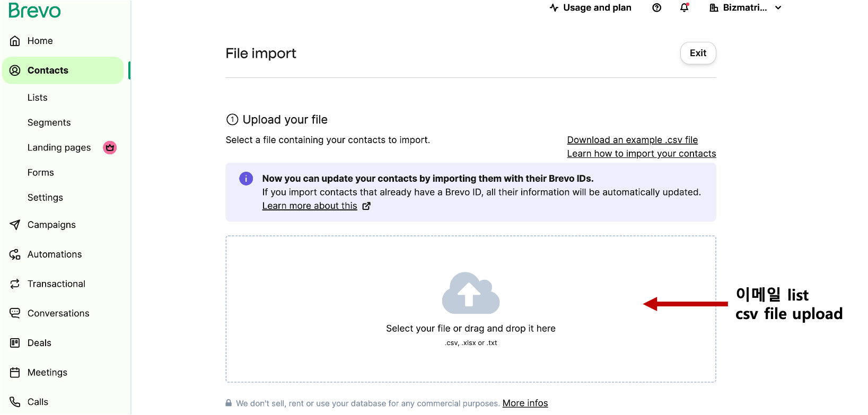Click the crown badge beside Landing pages

click(110, 147)
